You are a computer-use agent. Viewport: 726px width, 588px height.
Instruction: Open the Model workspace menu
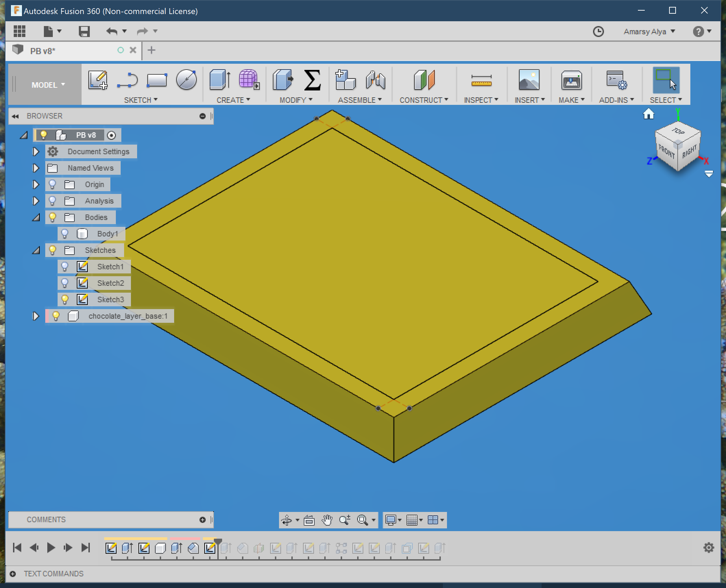point(47,84)
